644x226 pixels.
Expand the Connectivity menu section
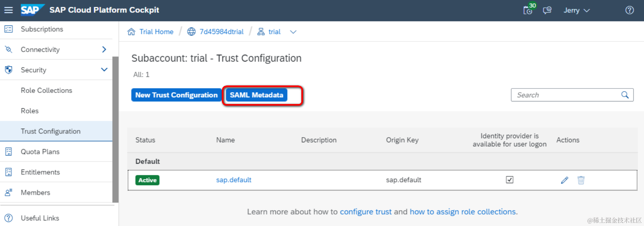point(104,49)
